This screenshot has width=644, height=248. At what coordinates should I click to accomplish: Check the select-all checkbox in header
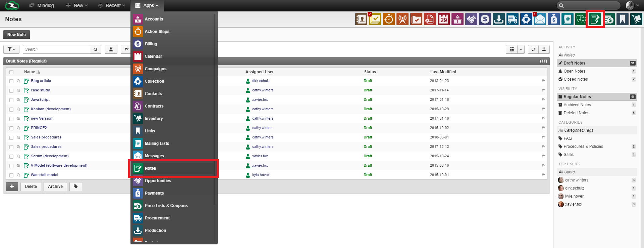click(x=11, y=72)
